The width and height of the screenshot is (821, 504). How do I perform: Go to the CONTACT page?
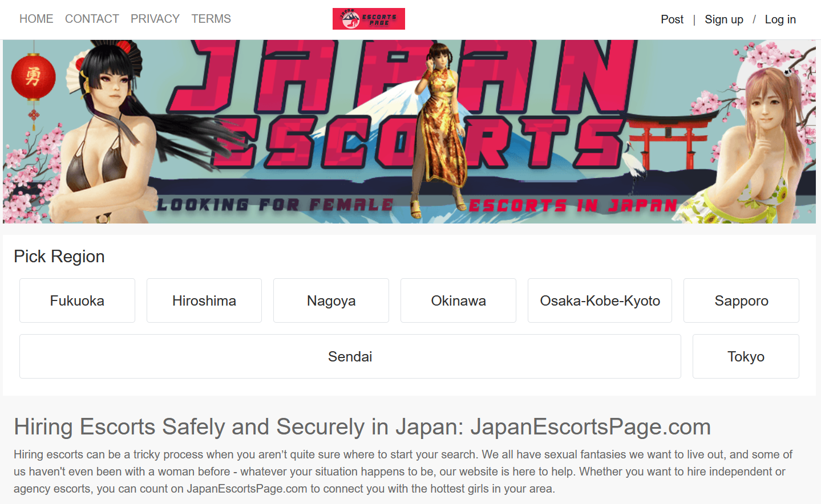tap(92, 19)
